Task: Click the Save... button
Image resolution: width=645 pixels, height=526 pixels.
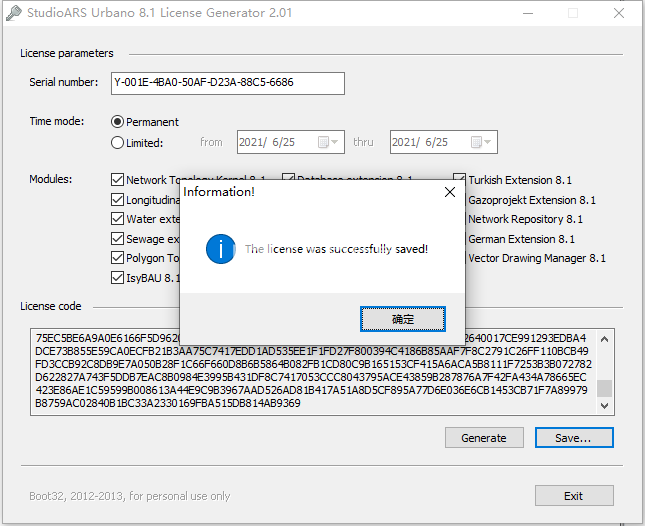Action: pos(574,438)
